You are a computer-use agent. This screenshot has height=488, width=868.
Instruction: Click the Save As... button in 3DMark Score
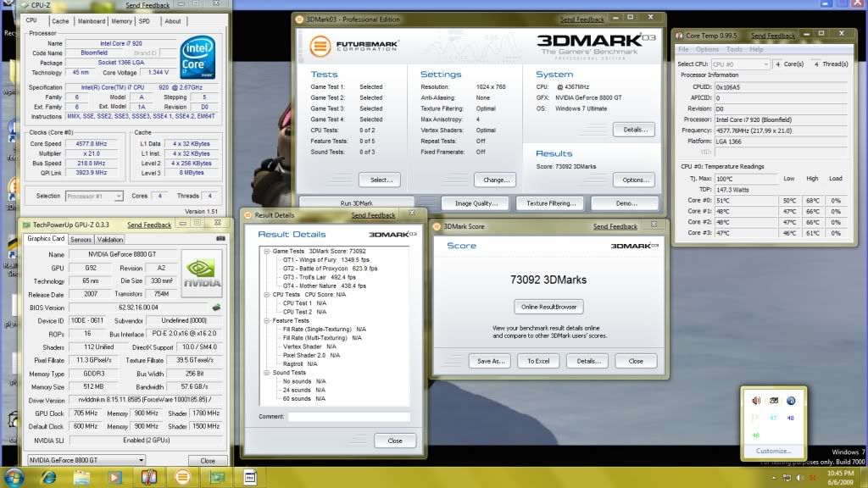point(491,361)
